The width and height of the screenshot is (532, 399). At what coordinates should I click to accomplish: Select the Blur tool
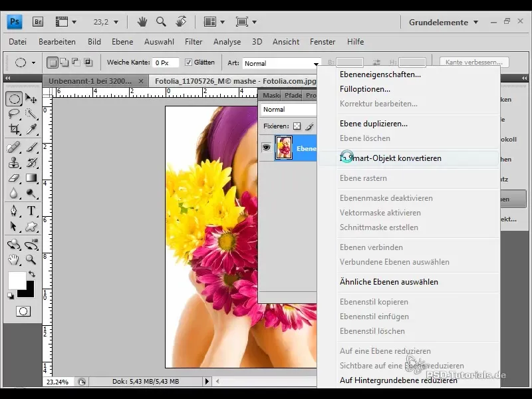[x=14, y=193]
